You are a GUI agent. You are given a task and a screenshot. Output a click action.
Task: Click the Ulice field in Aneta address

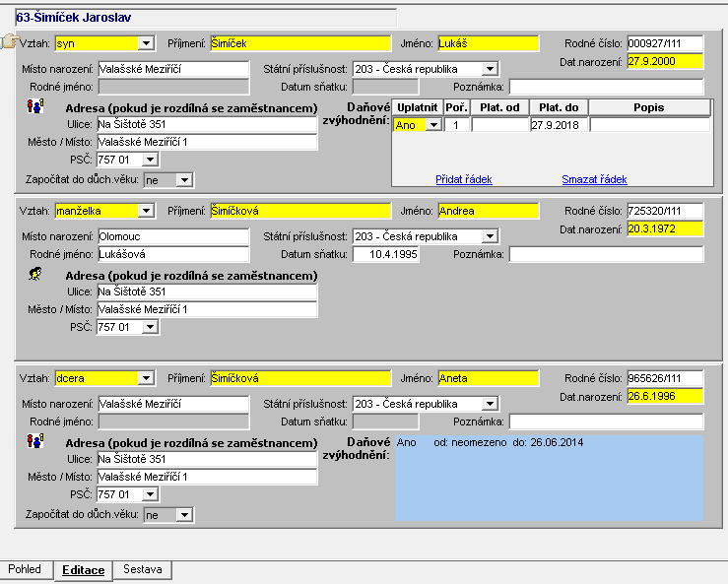pyautogui.click(x=207, y=460)
